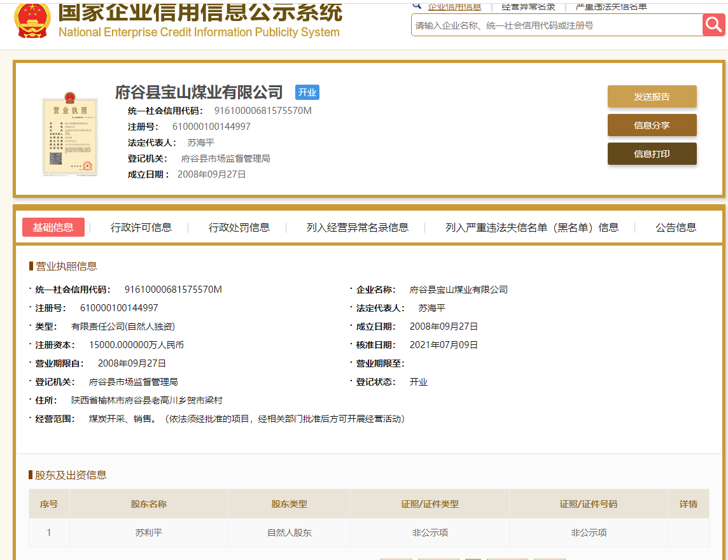Viewport: 728px width, 560px height.
Task: Switch to the 行政许可信息 tab
Action: (x=141, y=227)
